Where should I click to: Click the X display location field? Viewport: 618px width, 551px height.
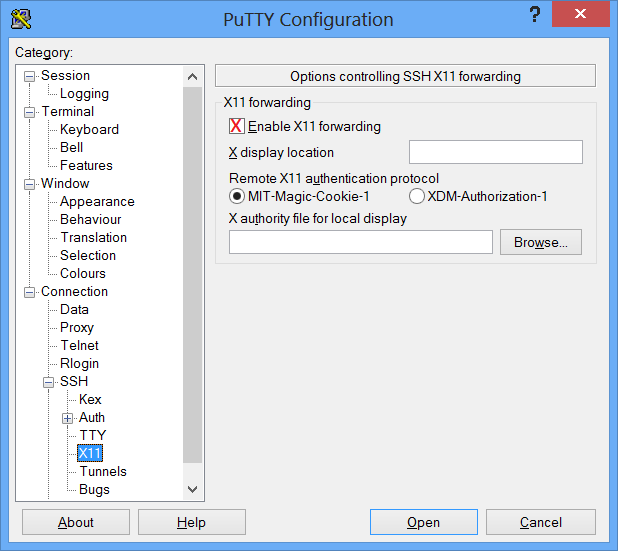(496, 152)
